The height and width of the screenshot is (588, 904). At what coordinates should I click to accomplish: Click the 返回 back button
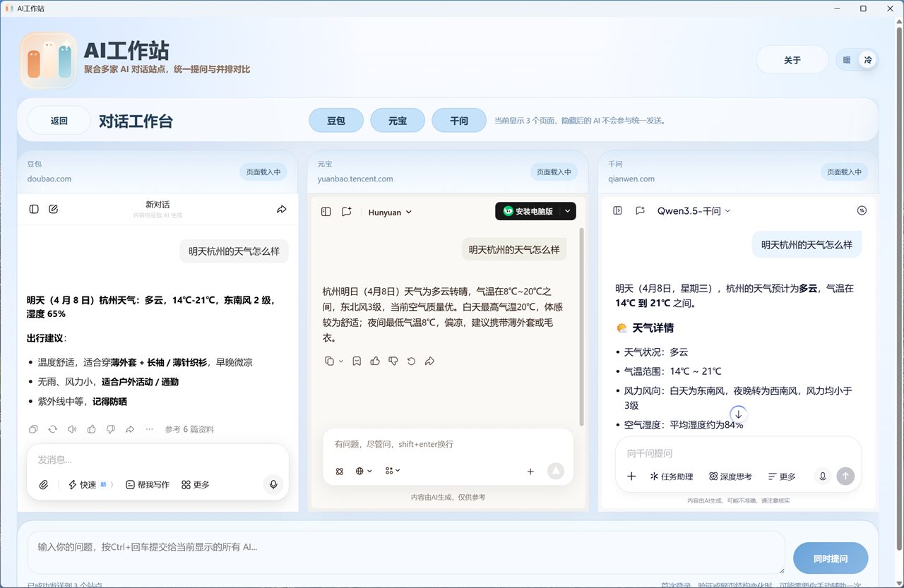[x=59, y=120]
